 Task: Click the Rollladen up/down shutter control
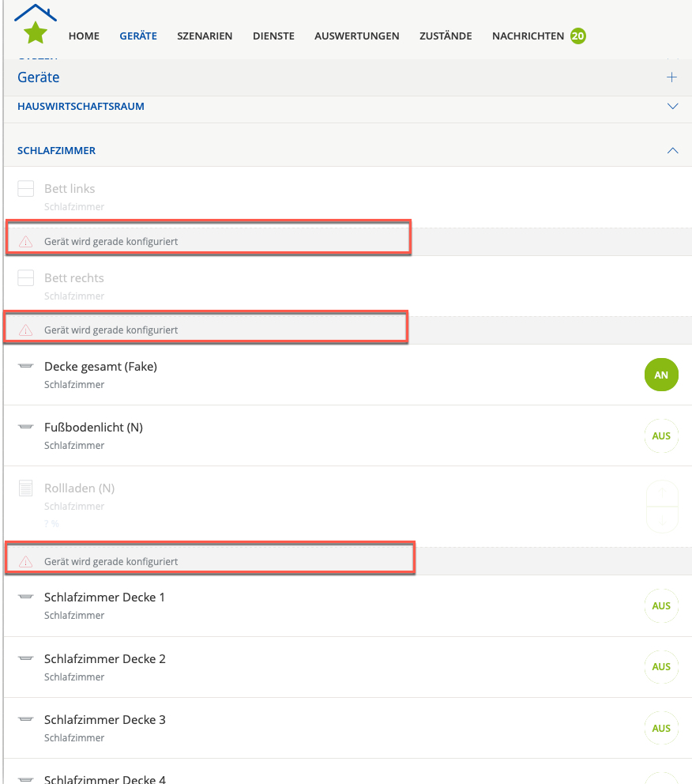661,506
